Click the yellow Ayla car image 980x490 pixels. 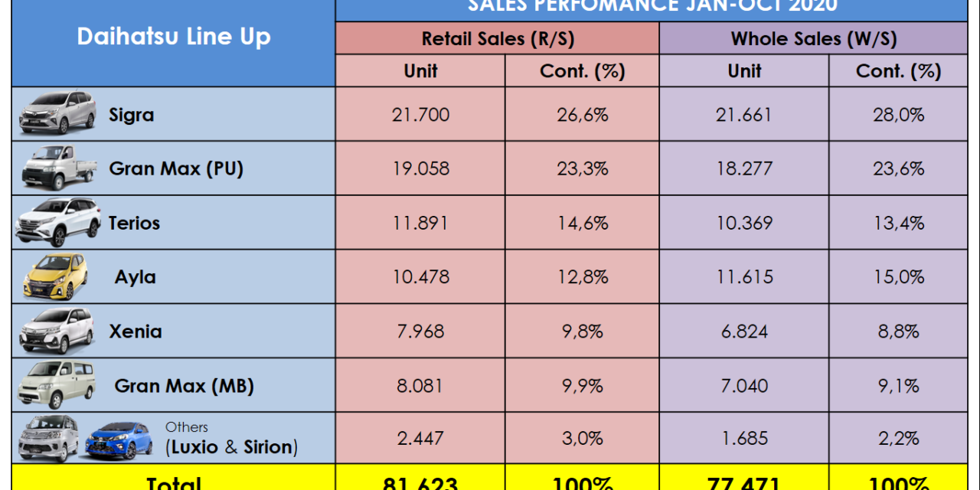pyautogui.click(x=54, y=276)
